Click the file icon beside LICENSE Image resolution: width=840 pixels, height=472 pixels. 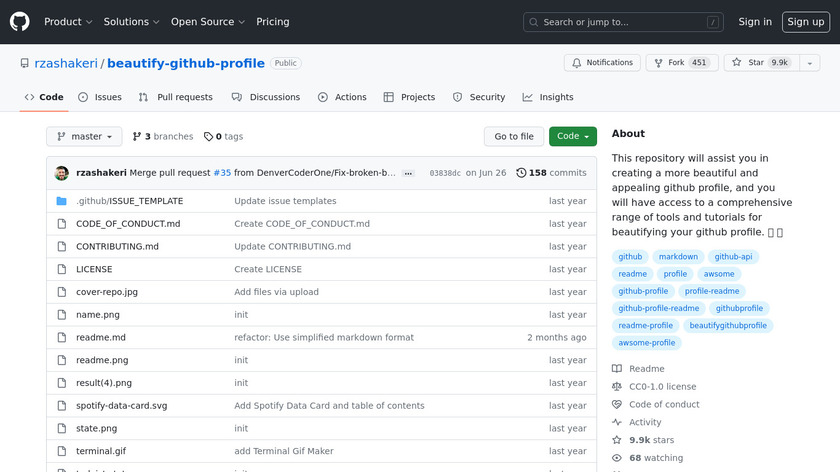tap(62, 269)
